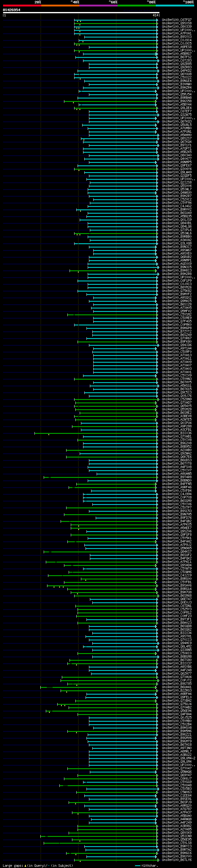
Task: Open hit UniRef100_Q6K7E6
Action: tap(176, 457)
